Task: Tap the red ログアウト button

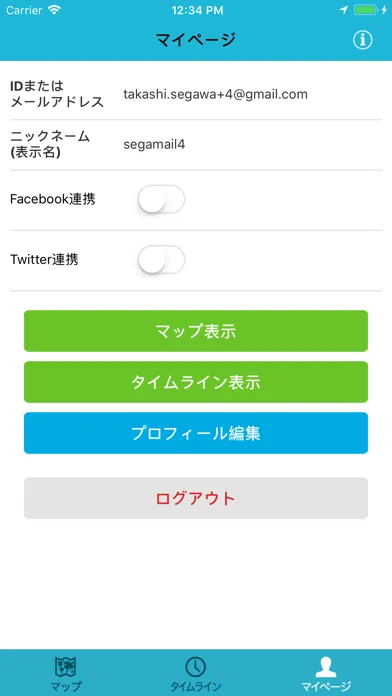Action: point(196,498)
